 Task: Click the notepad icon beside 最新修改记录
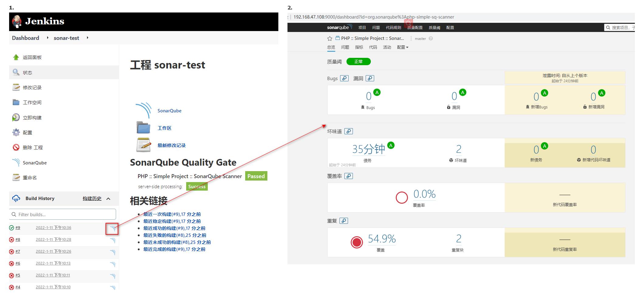143,145
